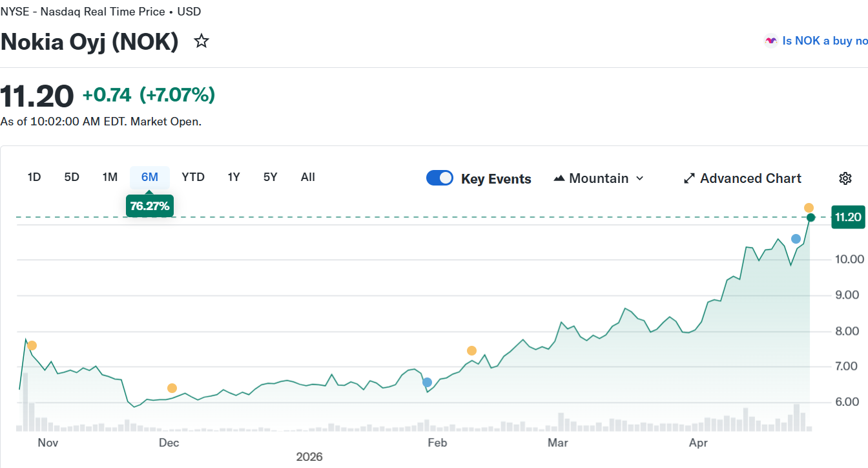
Task: Switch to the 5D time range
Action: click(x=72, y=177)
